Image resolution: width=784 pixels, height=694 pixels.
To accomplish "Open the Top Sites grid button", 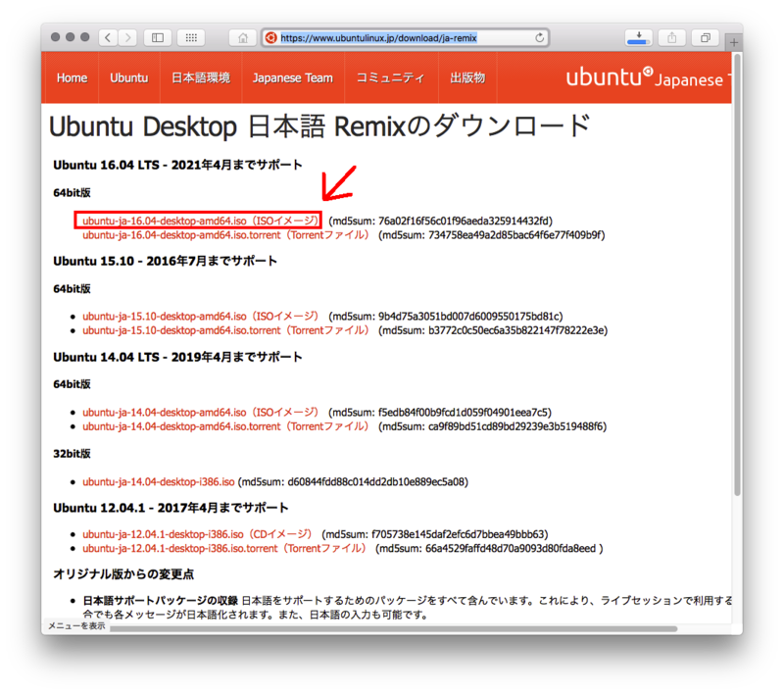I will (191, 37).
